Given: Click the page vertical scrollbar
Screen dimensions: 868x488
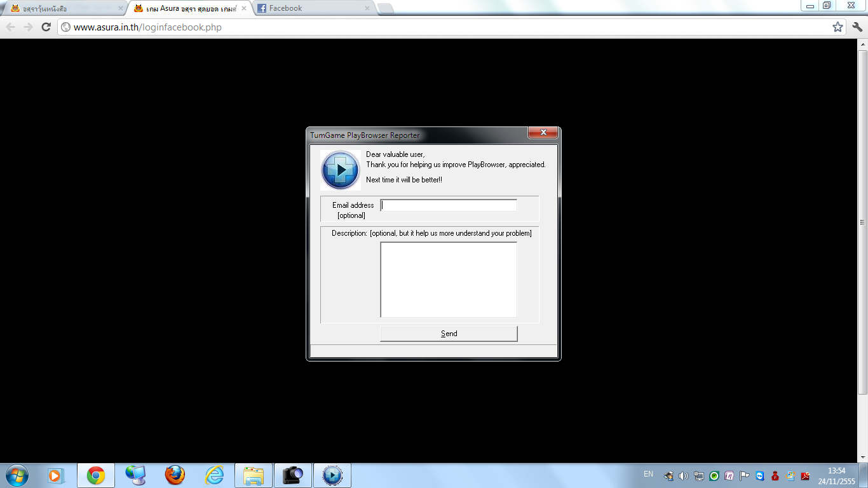Looking at the screenshot, I should pyautogui.click(x=862, y=222).
